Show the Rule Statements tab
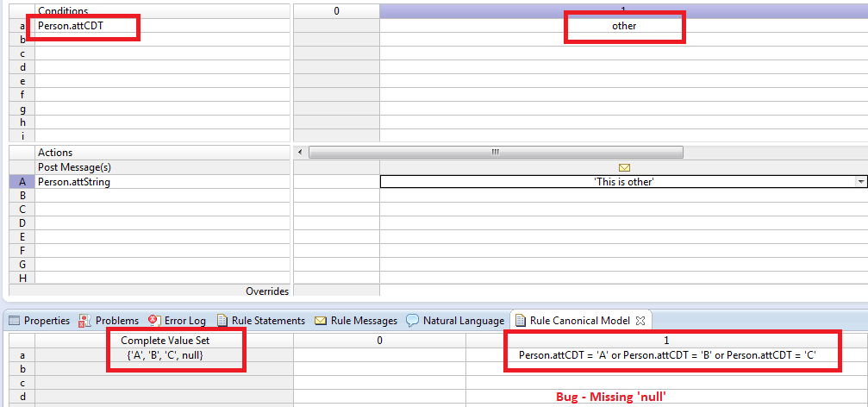868x407 pixels. tap(261, 321)
